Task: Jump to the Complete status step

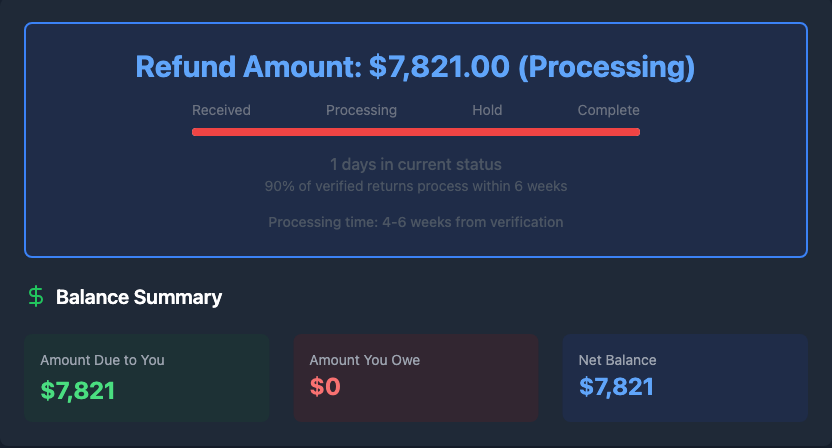Action: tap(608, 110)
